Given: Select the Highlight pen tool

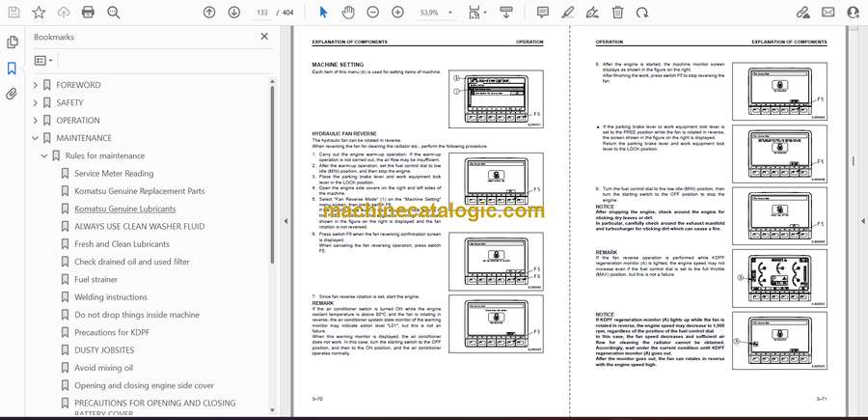Looking at the screenshot, I should (x=567, y=13).
